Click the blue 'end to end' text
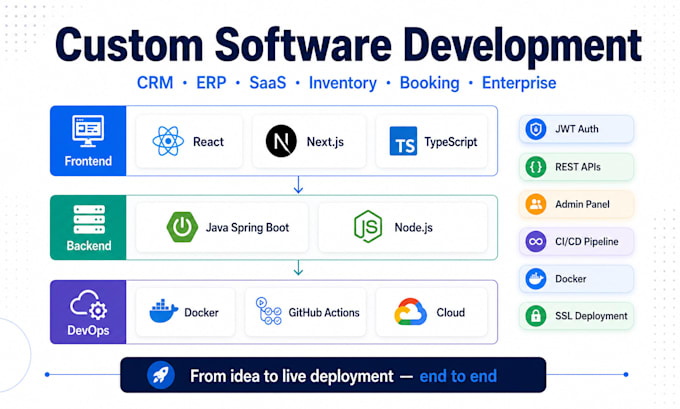Screen dimensions: 680x409 pyautogui.click(x=458, y=376)
